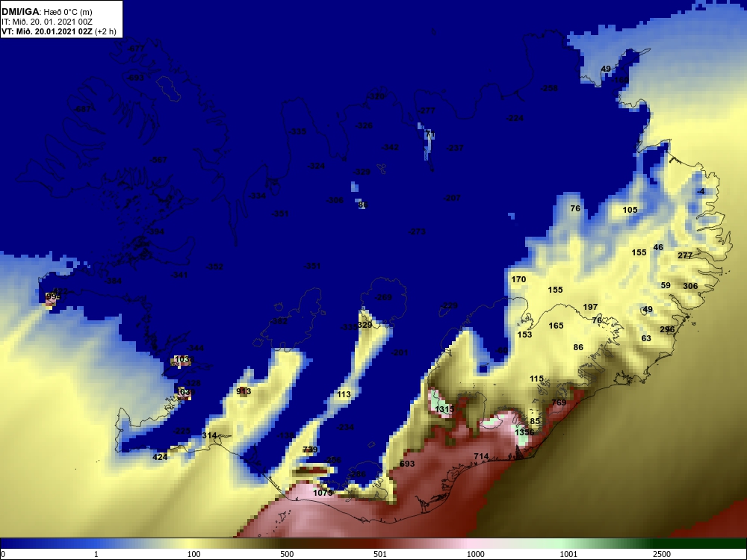Click the -334 map value
Screen dimensions: 747x560
tap(257, 195)
